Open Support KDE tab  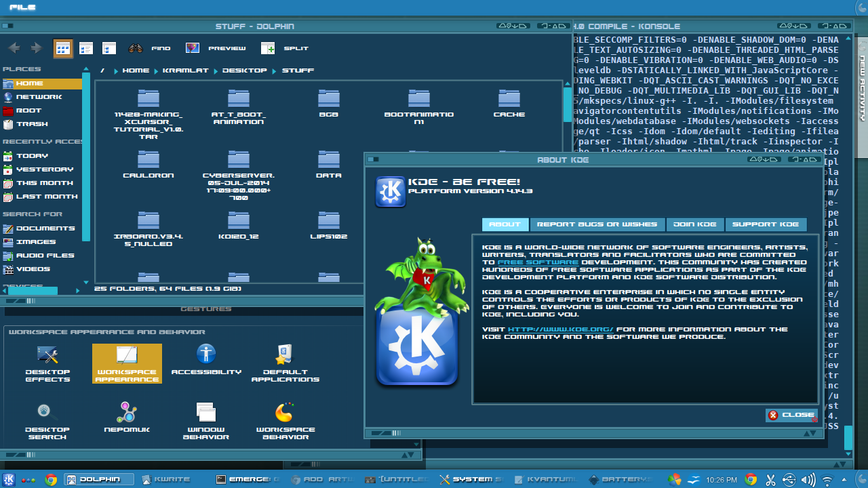(766, 224)
